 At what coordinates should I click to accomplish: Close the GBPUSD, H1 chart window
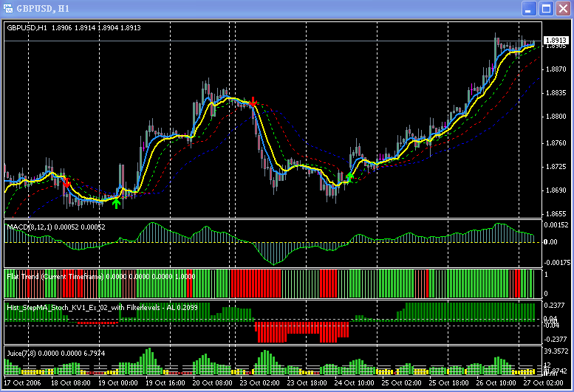point(564,8)
